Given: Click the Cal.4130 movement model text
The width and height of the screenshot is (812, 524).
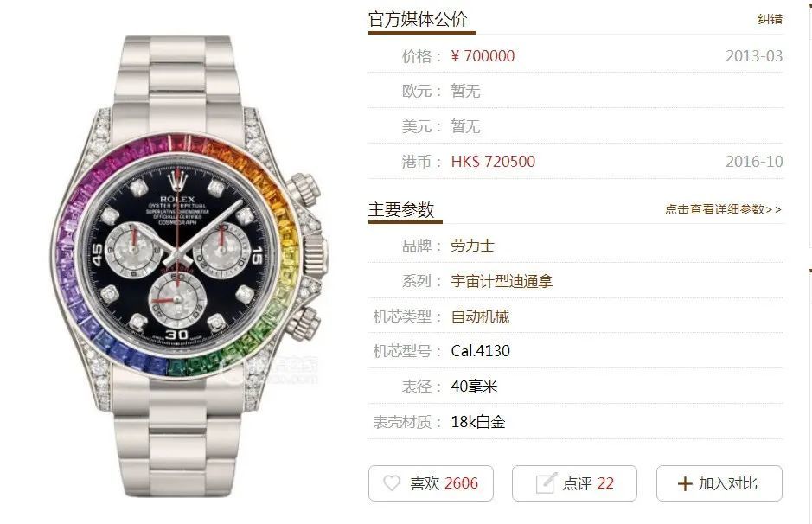Looking at the screenshot, I should click(x=481, y=351).
